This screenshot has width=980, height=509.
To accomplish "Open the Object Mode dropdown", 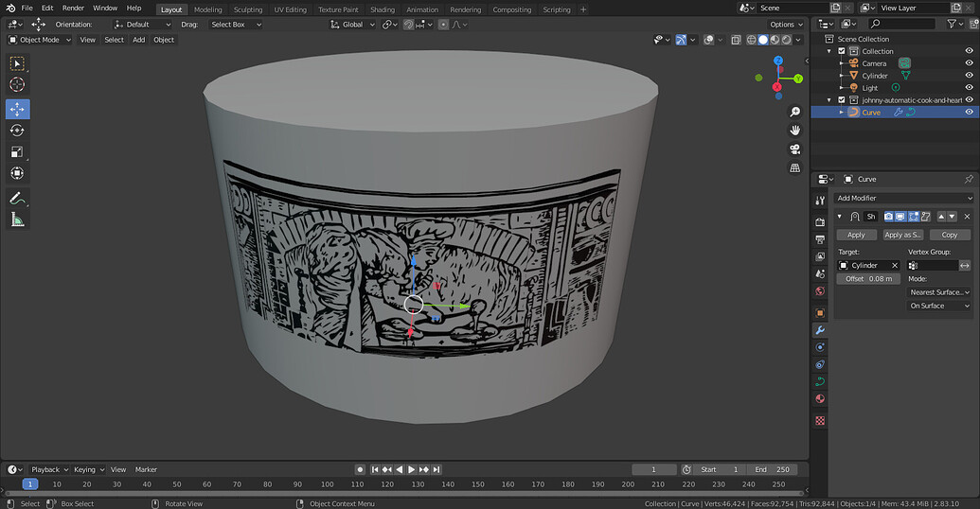I will pos(40,40).
